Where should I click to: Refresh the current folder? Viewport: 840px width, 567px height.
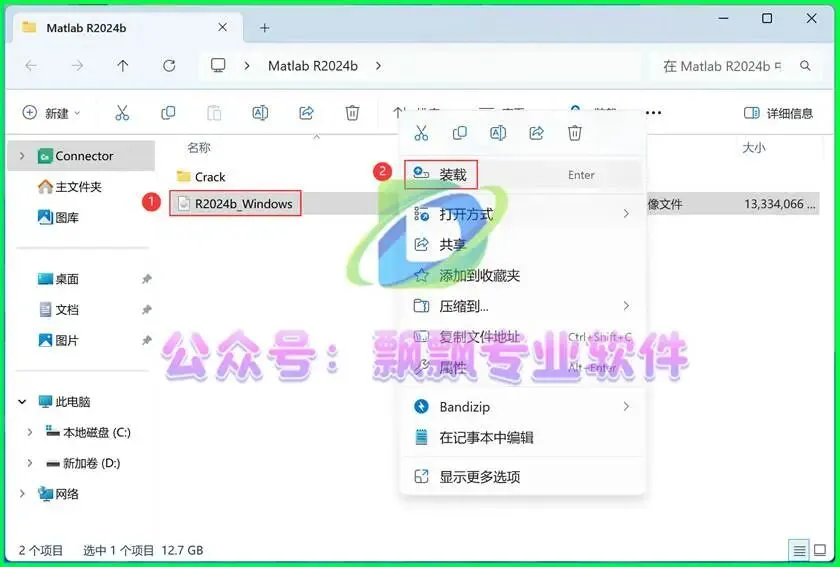169,66
